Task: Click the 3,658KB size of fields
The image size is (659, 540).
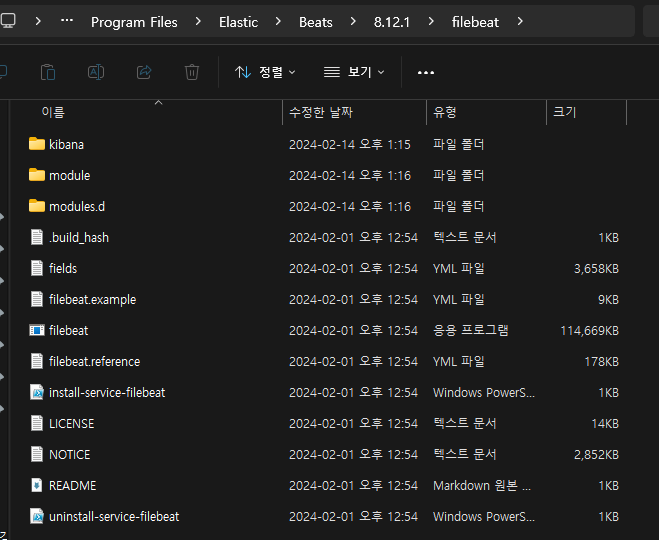Action: [x=596, y=269]
